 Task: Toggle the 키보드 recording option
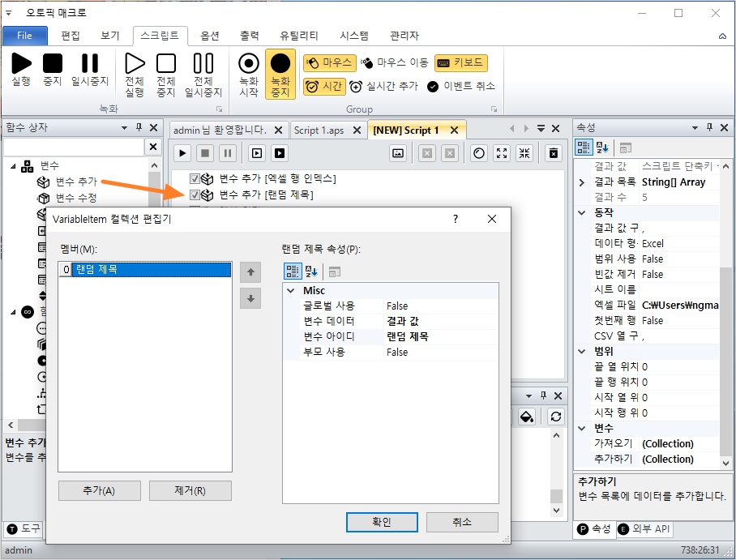tap(461, 62)
